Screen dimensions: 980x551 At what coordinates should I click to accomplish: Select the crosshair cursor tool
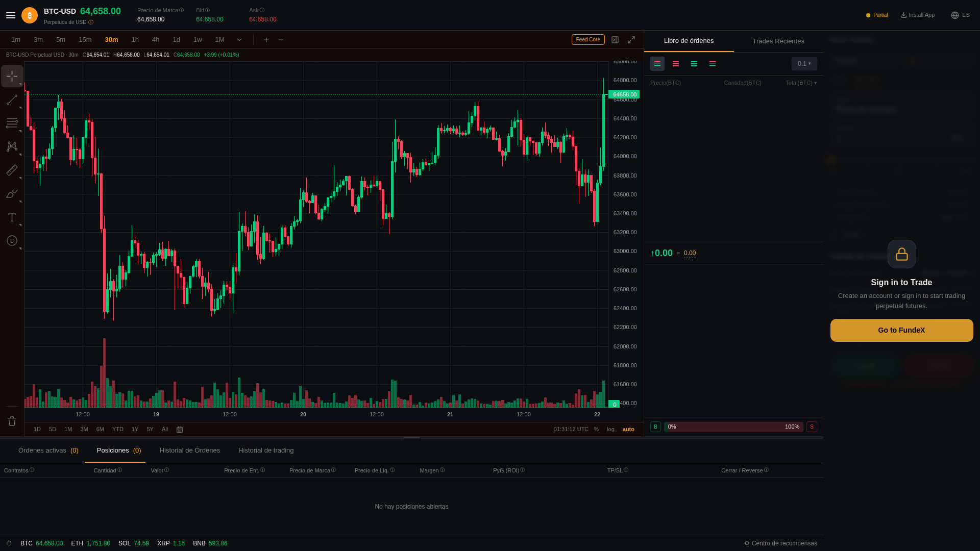click(12, 76)
